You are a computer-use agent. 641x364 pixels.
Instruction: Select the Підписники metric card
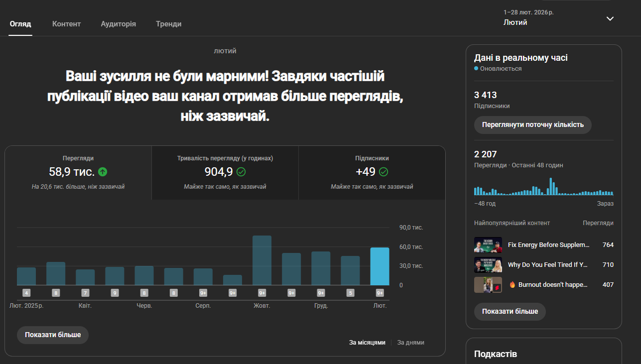tap(372, 173)
